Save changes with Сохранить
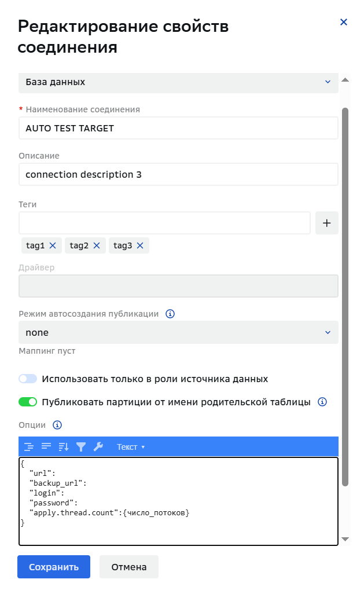This screenshot has height=594, width=364. click(54, 567)
